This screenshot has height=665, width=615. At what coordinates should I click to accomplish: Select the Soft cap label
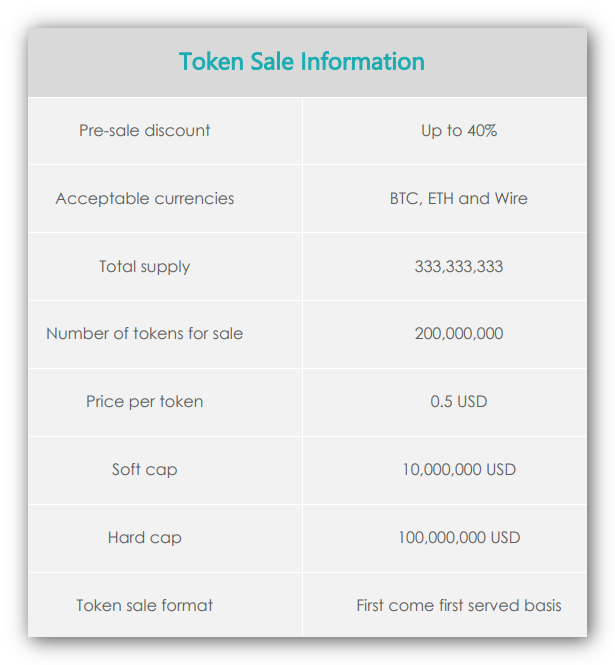[144, 470]
